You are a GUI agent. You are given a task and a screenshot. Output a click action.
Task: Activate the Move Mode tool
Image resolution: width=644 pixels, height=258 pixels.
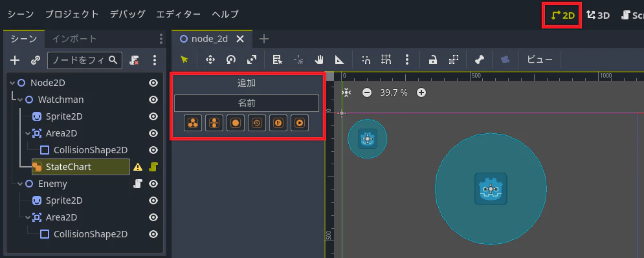pos(210,60)
